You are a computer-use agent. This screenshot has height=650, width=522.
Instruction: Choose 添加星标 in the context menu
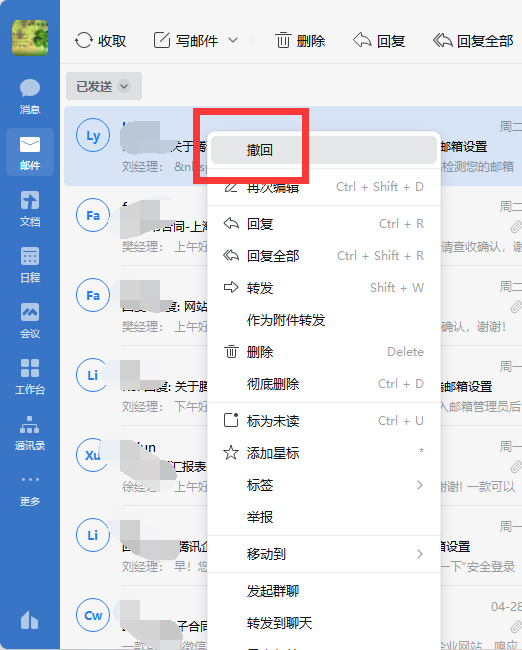(324, 453)
